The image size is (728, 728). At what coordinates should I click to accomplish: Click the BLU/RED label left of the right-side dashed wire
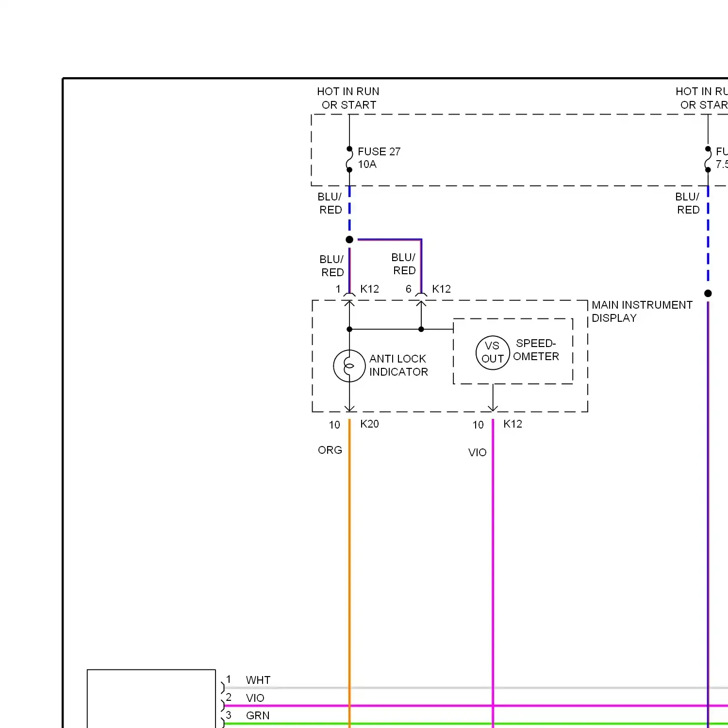point(688,203)
